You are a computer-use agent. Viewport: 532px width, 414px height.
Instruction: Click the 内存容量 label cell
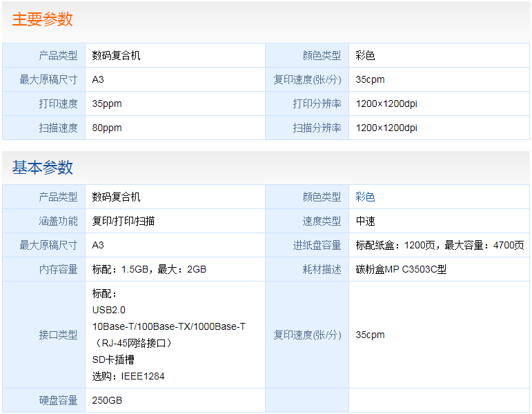[58, 269]
